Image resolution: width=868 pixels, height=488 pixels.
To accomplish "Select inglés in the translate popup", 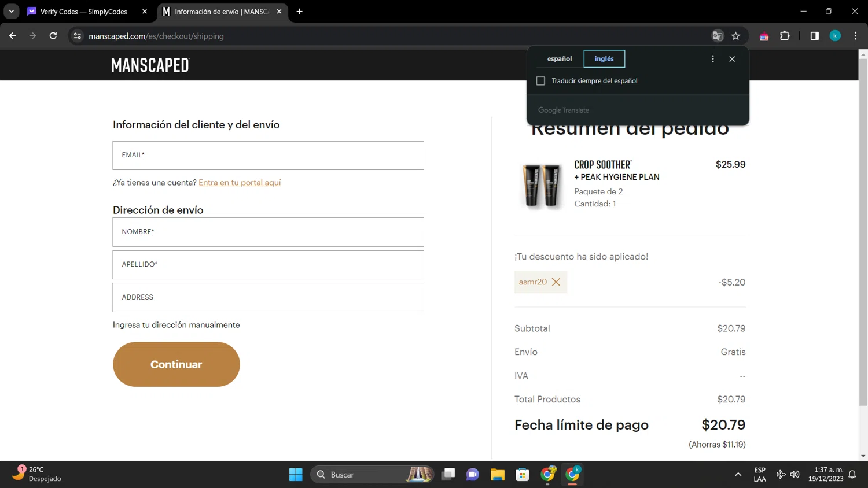I will (x=604, y=58).
